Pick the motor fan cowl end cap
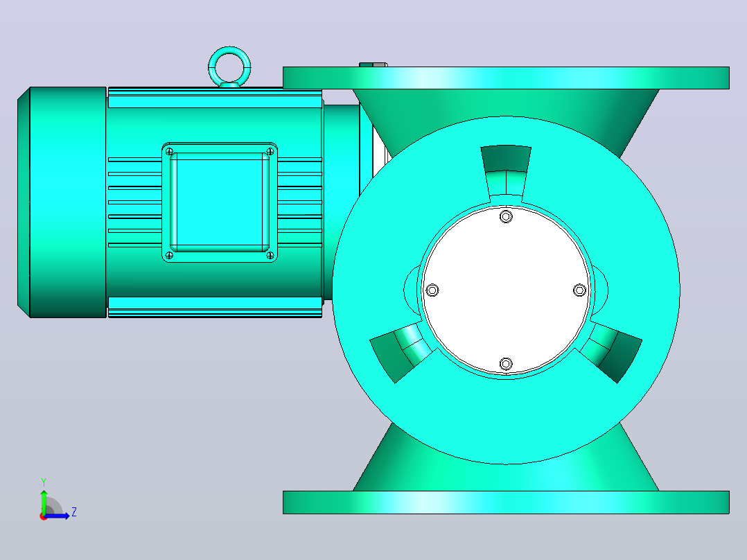Image resolution: width=747 pixels, height=560 pixels. click(62, 202)
